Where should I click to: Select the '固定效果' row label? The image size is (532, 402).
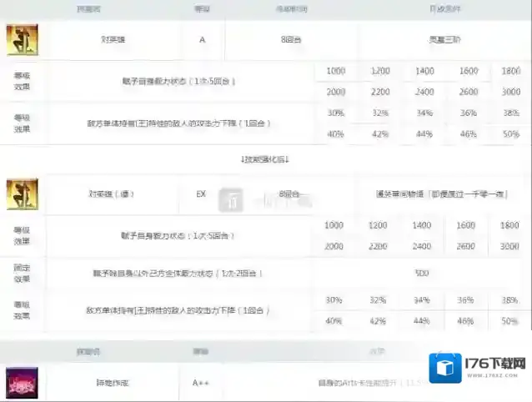[x=22, y=273]
